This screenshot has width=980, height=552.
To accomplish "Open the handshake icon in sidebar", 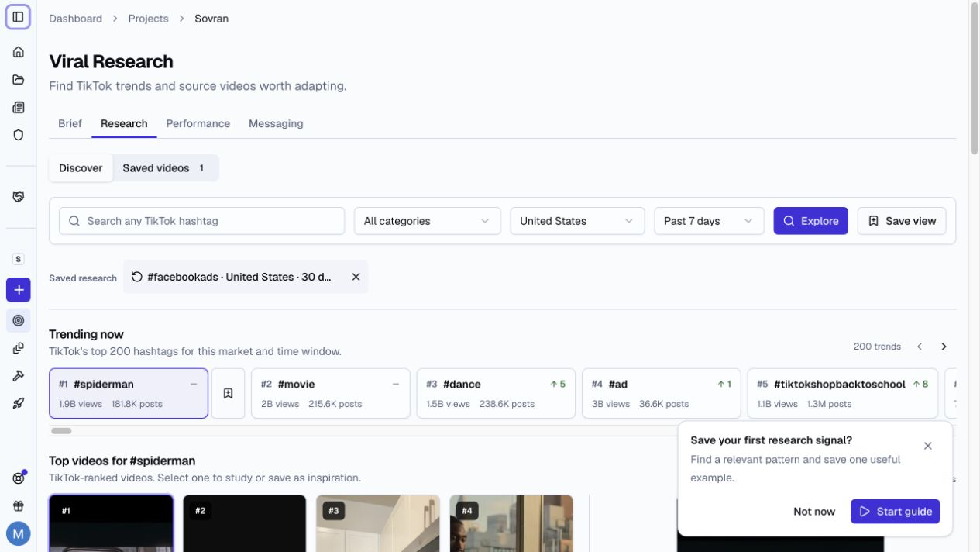I will 19,197.
